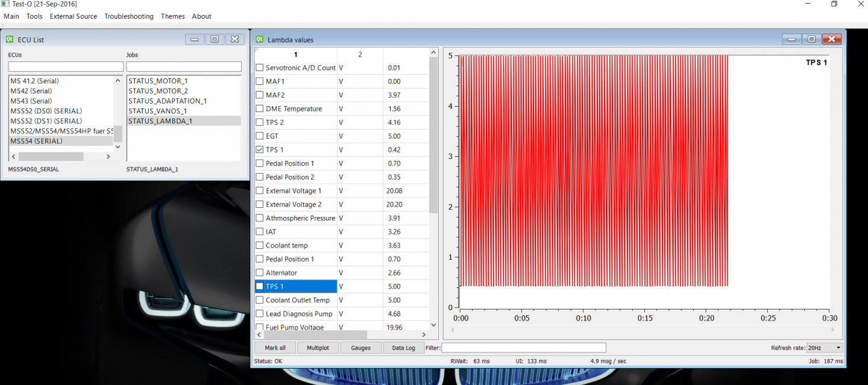Viewport: 868px width, 385px height.
Task: Open the Troubleshooting menu
Action: (129, 16)
